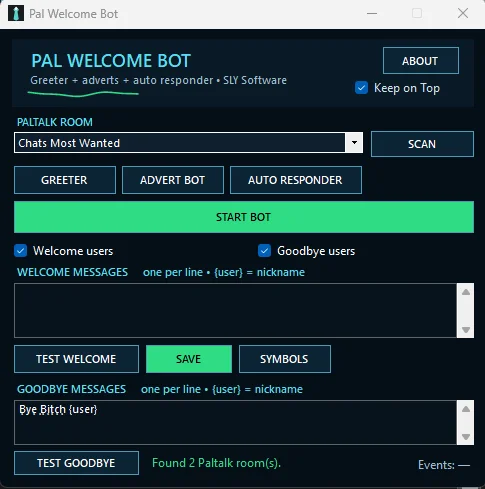Close the Pal Welcome Bot window
The image size is (485, 489).
[463, 14]
